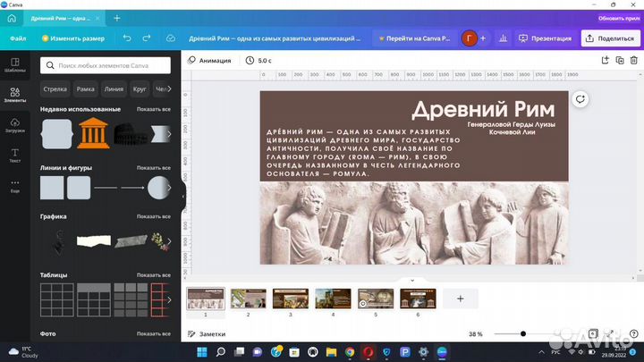Screen dimensions: 644x362
Task: Duplicate page icon
Action: click(620, 61)
